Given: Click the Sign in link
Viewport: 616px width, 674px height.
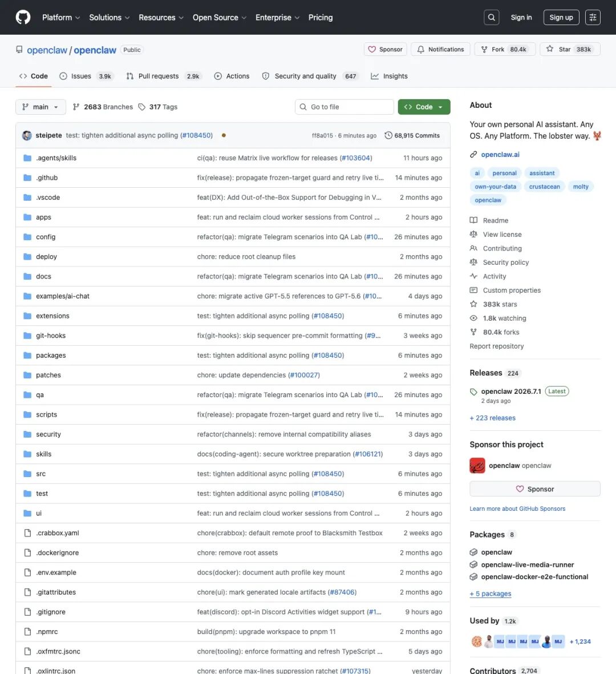Looking at the screenshot, I should point(521,17).
